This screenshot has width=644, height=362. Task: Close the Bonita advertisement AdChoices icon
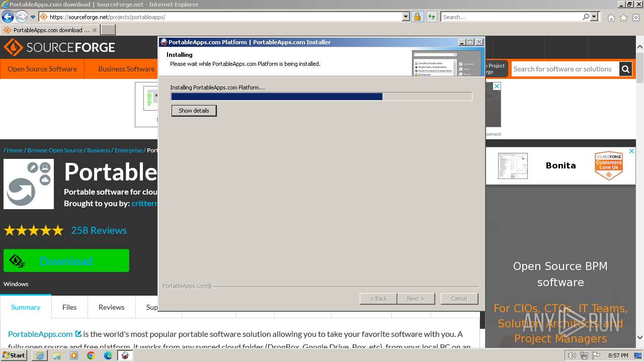[631, 151]
